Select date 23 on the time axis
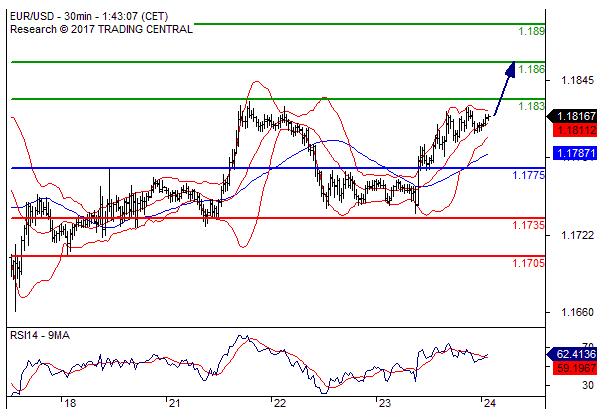611x417 pixels. [385, 403]
